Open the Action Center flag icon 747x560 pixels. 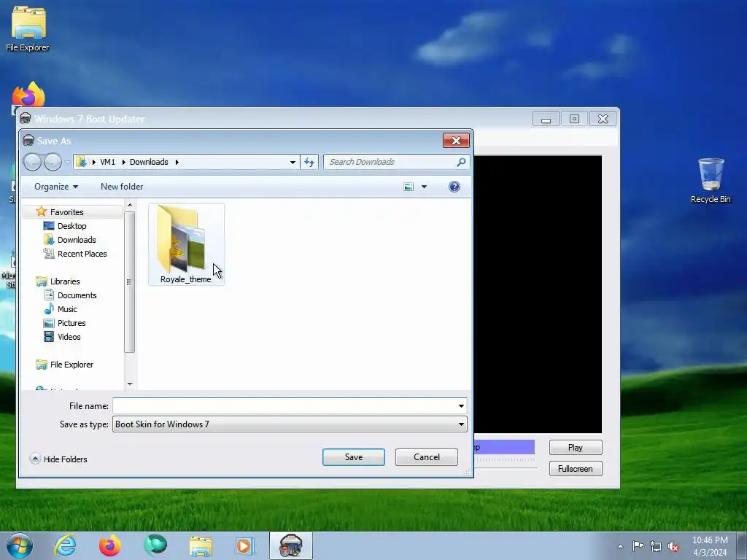point(638,546)
